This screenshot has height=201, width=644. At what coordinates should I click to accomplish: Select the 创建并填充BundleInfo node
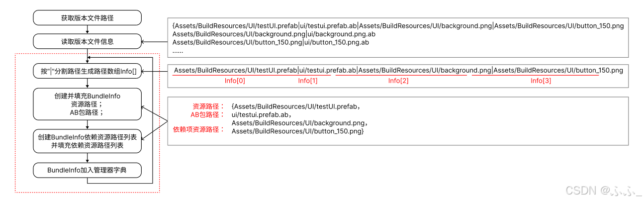(x=88, y=104)
